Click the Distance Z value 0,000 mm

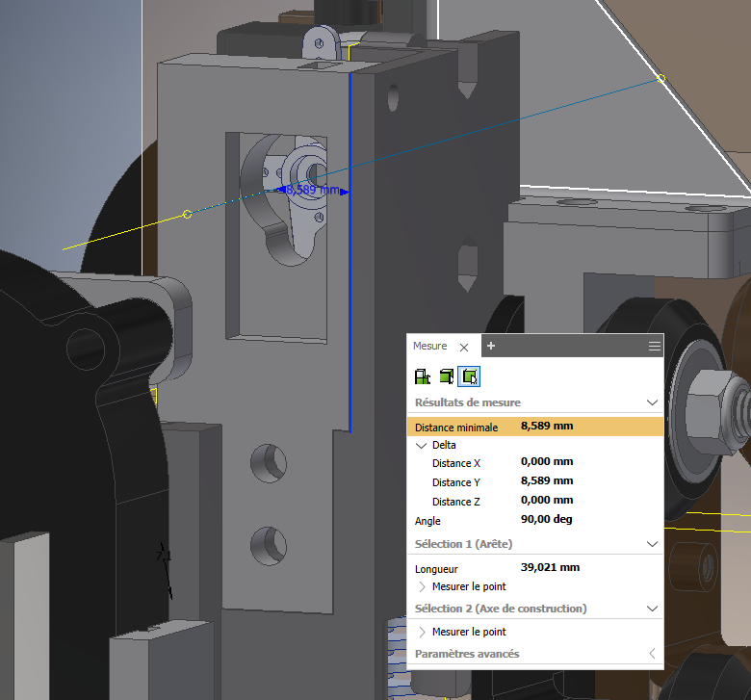547,500
